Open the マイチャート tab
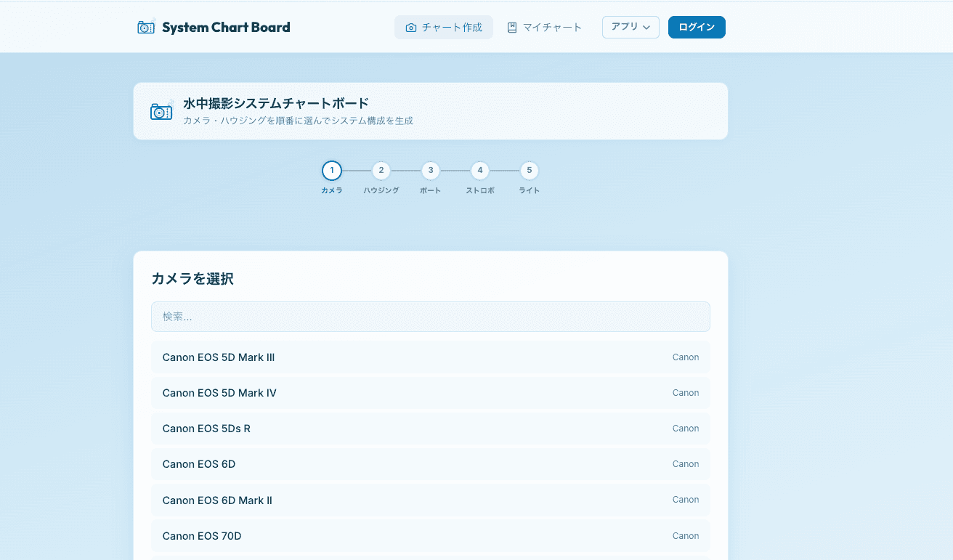The image size is (953, 560). coord(545,28)
